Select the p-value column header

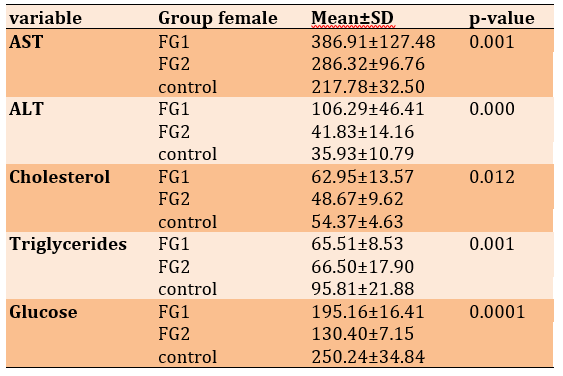502,19
